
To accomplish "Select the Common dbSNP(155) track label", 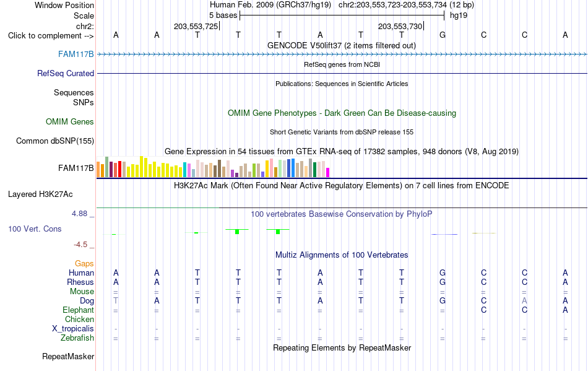I will pos(55,141).
